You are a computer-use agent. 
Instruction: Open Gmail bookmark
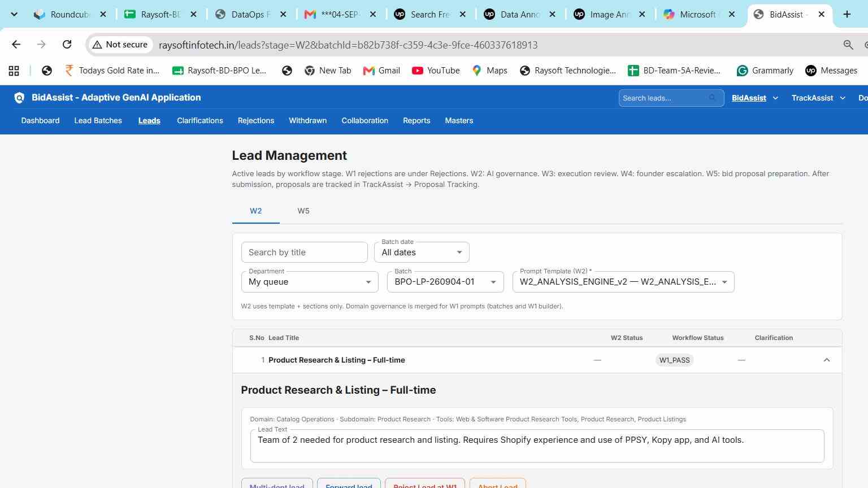pyautogui.click(x=381, y=71)
